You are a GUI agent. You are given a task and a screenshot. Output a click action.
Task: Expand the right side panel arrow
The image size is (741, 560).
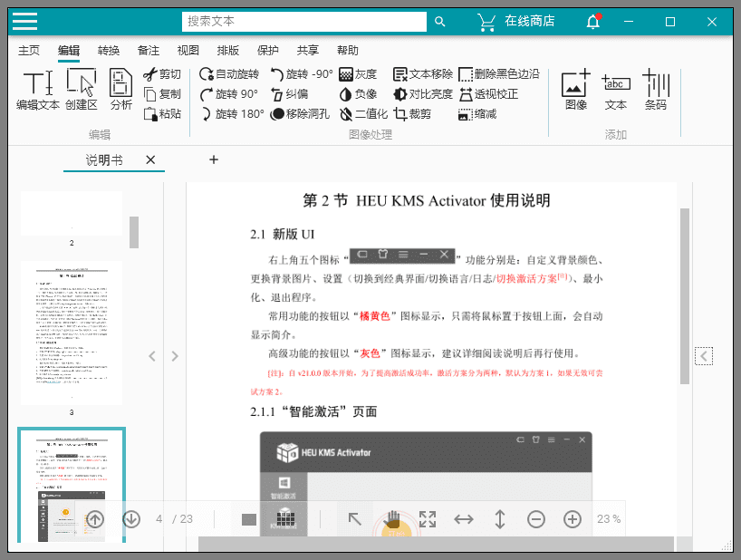coord(704,356)
